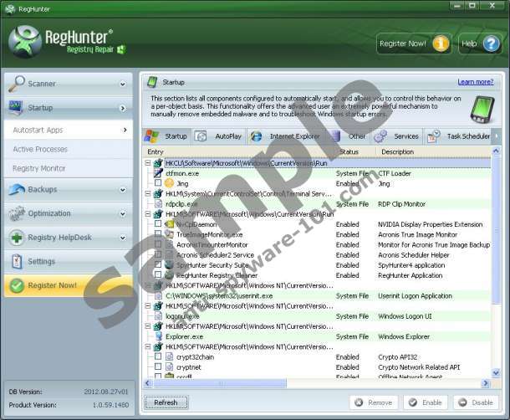
Task: Click the Optimization icon in sidebar
Action: click(x=17, y=213)
